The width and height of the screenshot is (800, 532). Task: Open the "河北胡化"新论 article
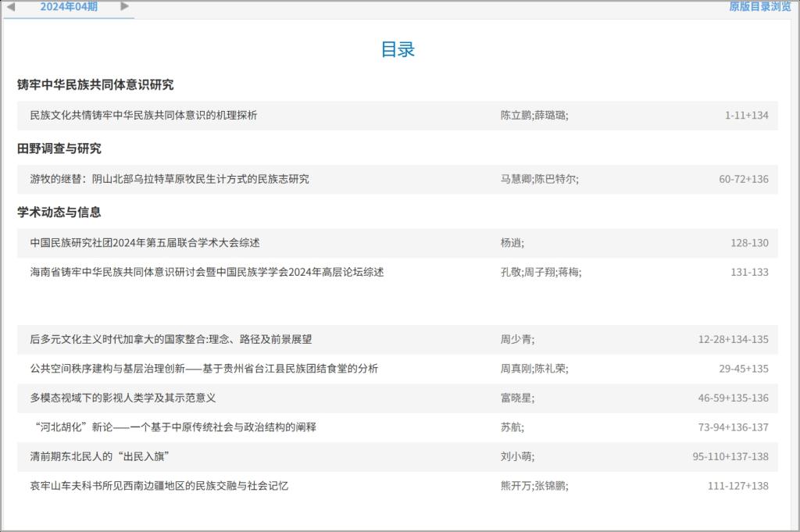(175, 427)
